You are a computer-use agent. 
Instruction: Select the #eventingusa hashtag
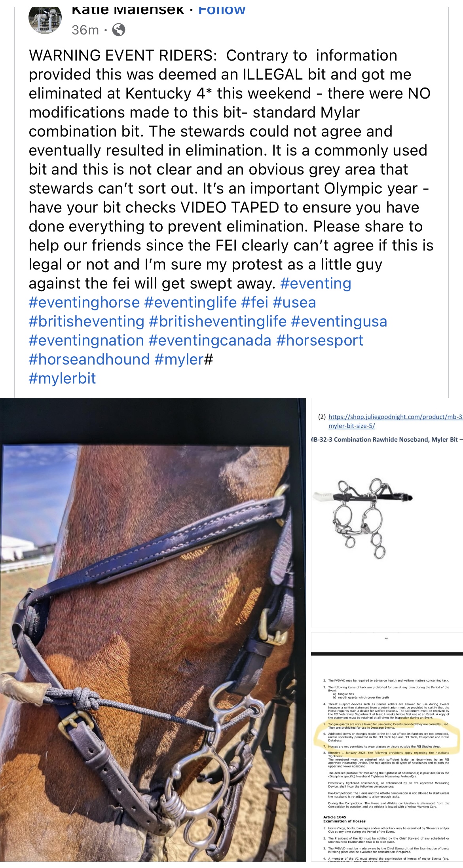339,321
